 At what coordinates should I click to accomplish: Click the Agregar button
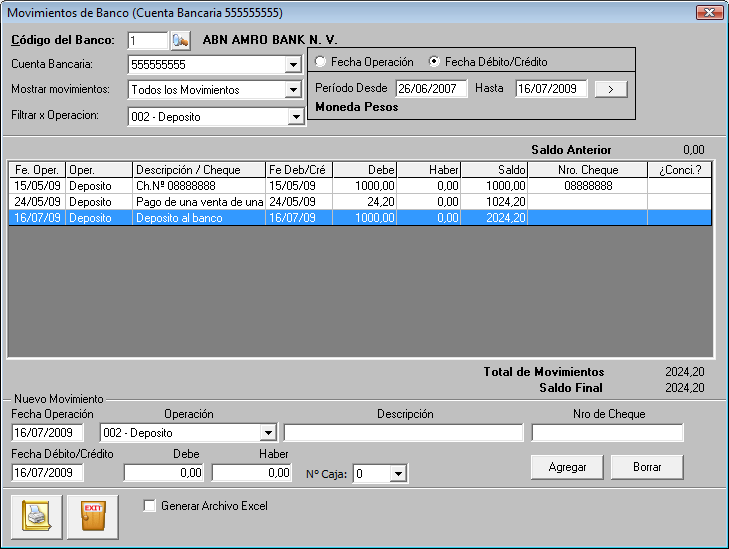point(567,467)
